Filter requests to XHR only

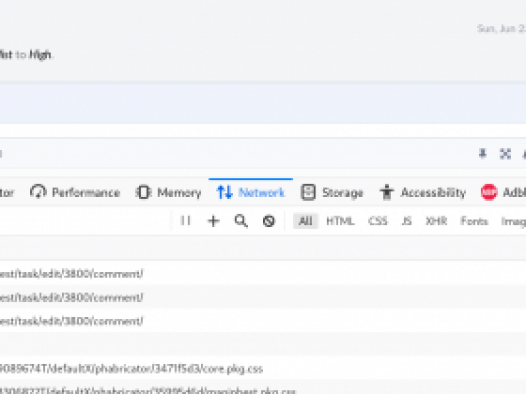436,221
